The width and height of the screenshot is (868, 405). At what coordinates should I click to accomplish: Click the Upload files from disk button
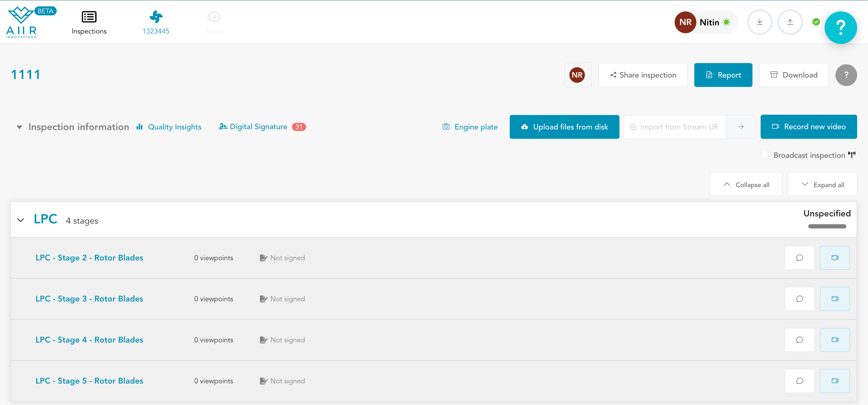(x=564, y=127)
